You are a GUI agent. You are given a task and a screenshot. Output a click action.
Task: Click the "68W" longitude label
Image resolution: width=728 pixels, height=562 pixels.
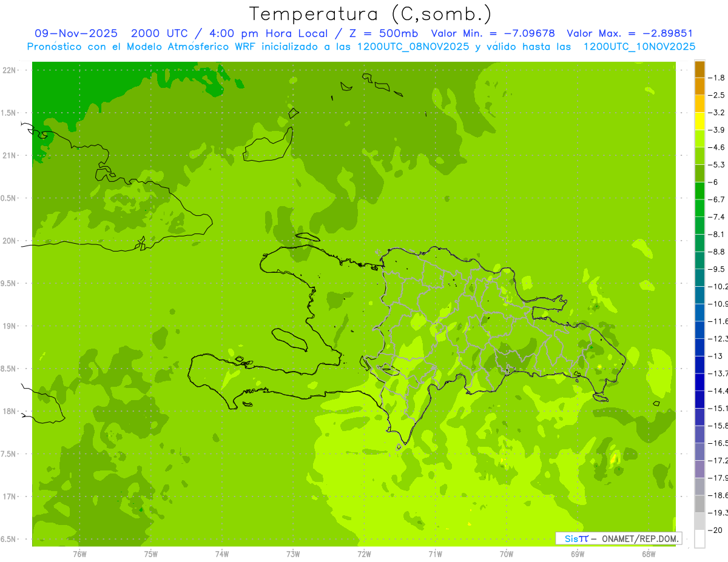tap(649, 554)
